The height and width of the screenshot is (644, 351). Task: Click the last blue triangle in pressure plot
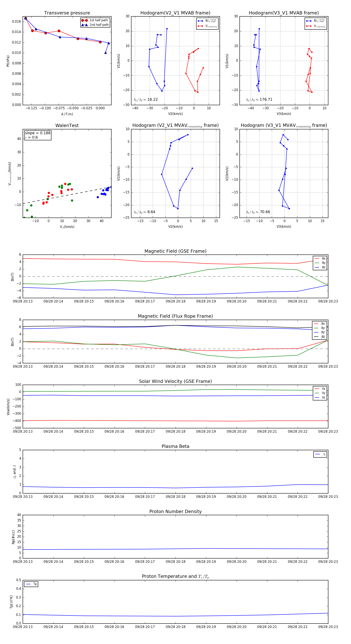[x=106, y=52]
